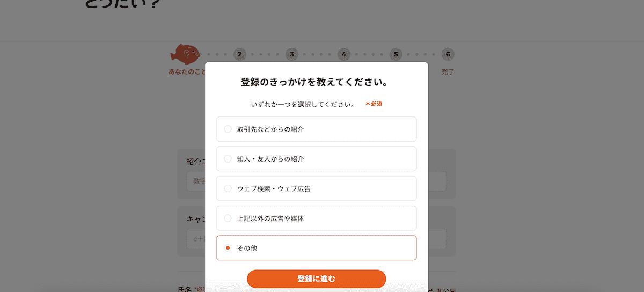The width and height of the screenshot is (644, 292).
Task: Click the あなたのこと step label
Action: (x=187, y=72)
